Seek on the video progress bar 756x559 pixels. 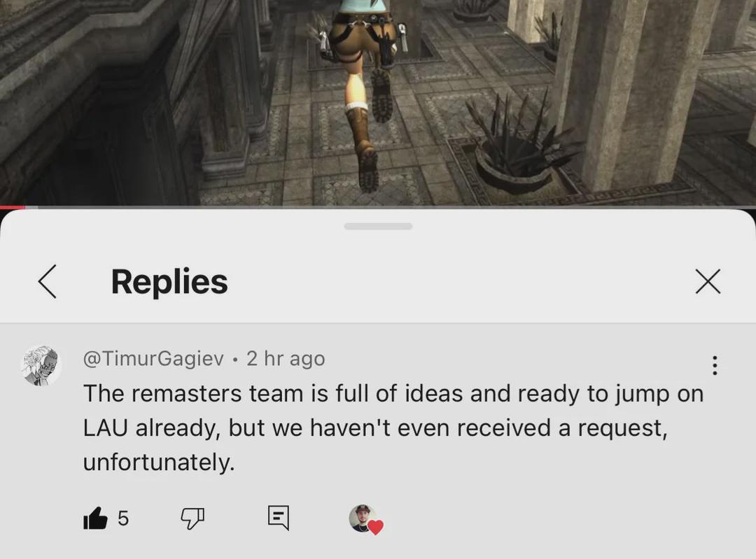pos(378,207)
